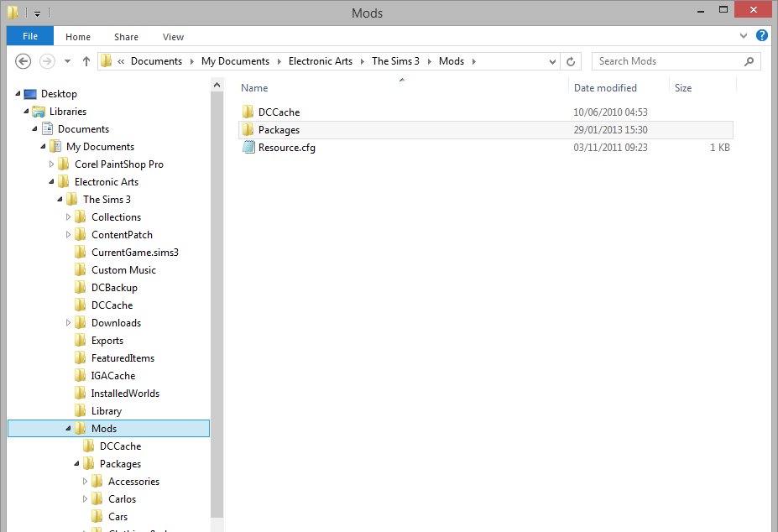Click the Desktop icon in navigation tree
The width and height of the screenshot is (778, 532).
pyautogui.click(x=30, y=94)
